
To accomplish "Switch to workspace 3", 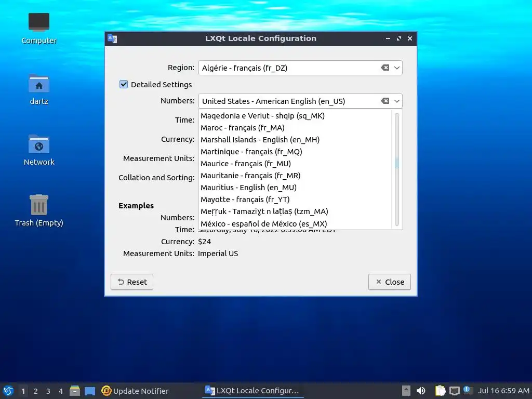I will (48, 391).
